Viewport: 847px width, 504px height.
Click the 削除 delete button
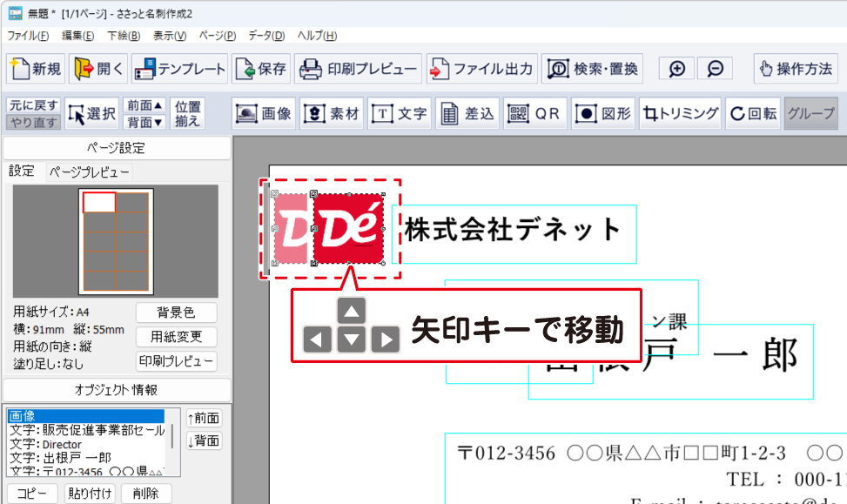pyautogui.click(x=146, y=494)
